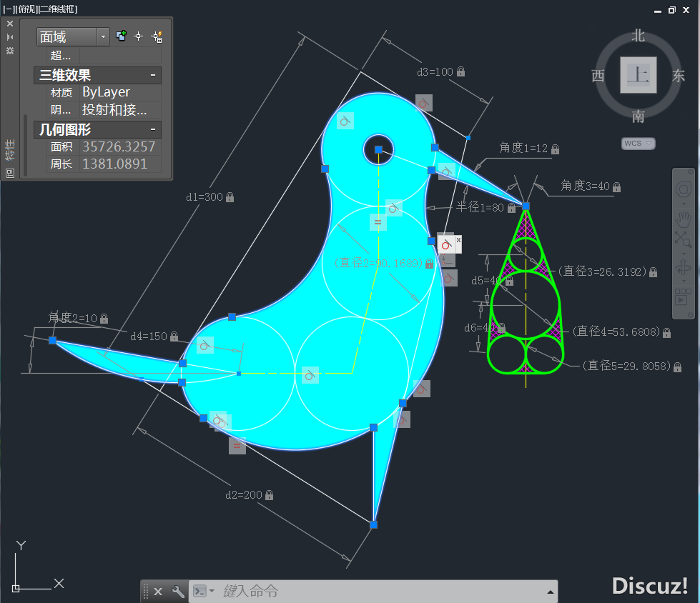
Task: Click the Zoom Extents navigation icon
Action: [x=683, y=239]
